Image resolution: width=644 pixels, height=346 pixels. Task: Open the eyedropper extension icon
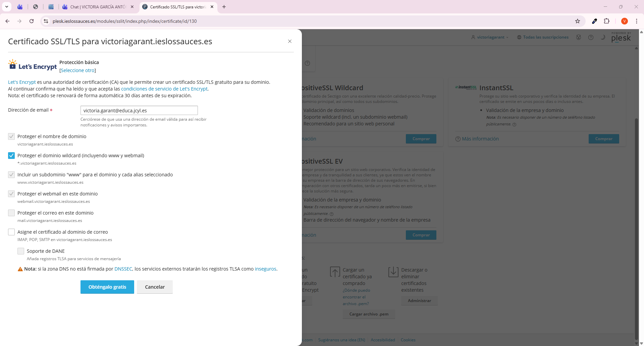click(594, 21)
